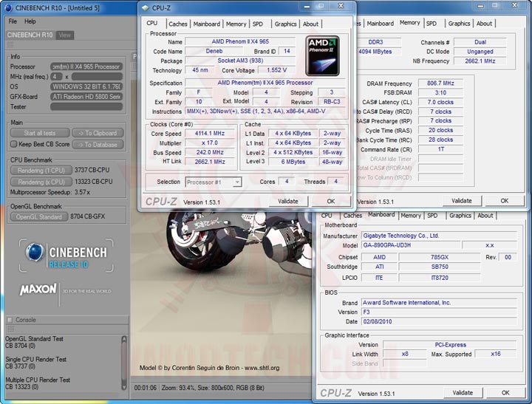Screen dimensions: 532x404
Task: Click the 13323 CB-CPU score
Action: 93,182
